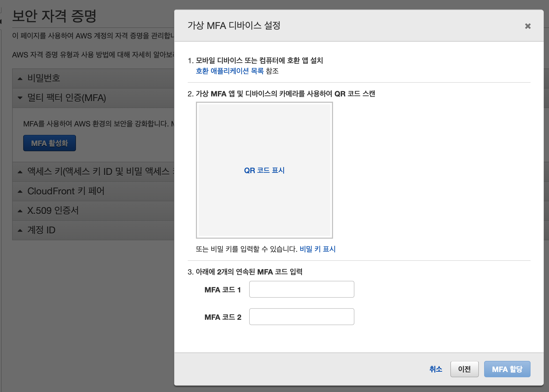Focus the MFA 코드 1 input field

point(301,289)
